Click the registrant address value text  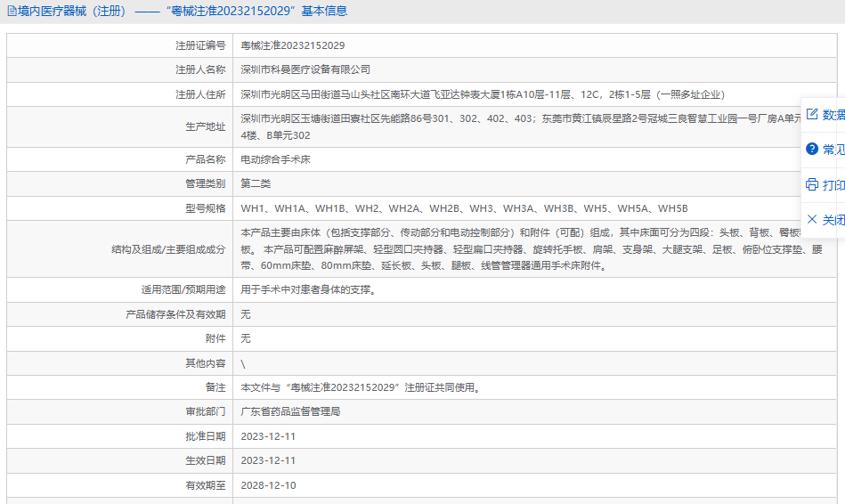[483, 95]
